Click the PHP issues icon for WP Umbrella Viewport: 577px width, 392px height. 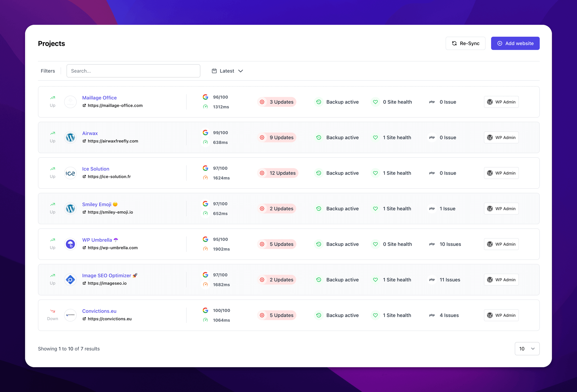click(x=432, y=244)
